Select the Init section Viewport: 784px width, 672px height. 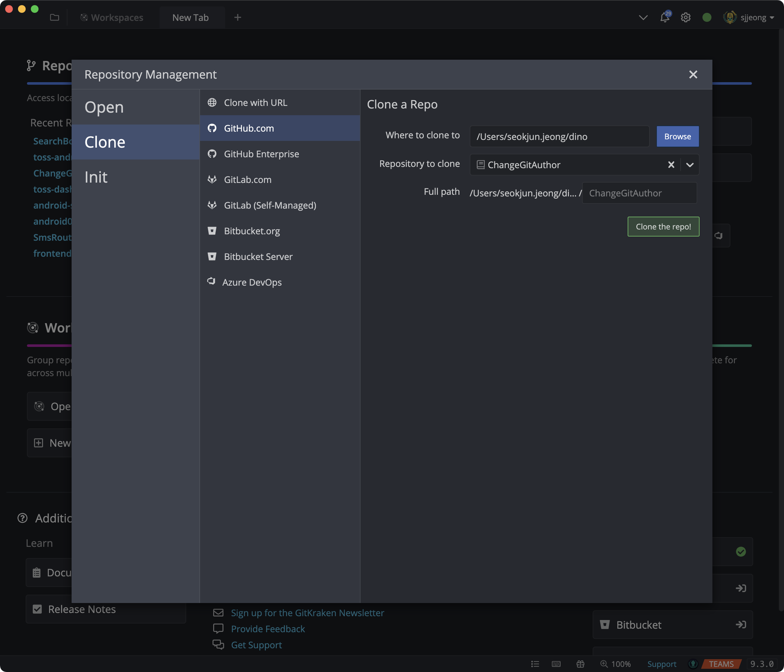(x=96, y=177)
